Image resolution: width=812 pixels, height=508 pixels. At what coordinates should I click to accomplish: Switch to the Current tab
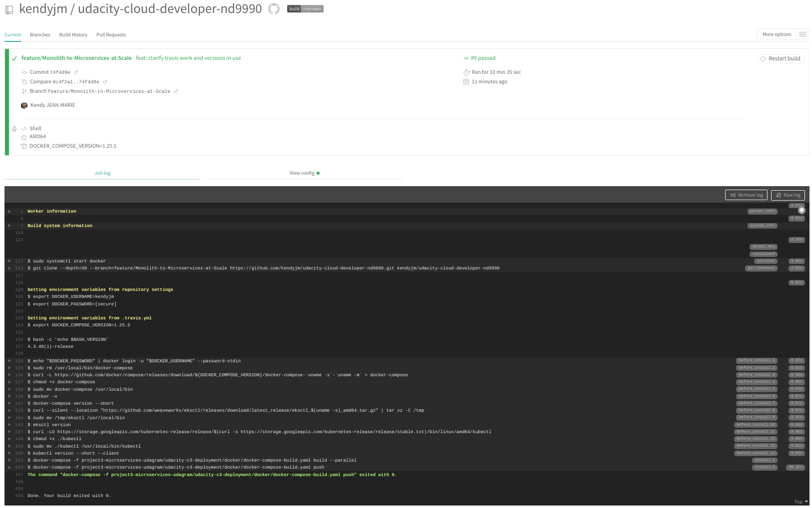pyautogui.click(x=12, y=35)
